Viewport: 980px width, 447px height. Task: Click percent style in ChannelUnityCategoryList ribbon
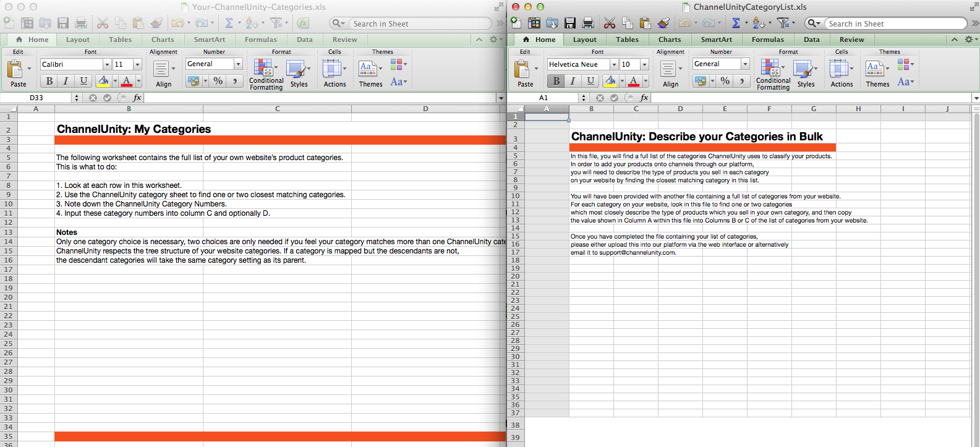pos(725,81)
